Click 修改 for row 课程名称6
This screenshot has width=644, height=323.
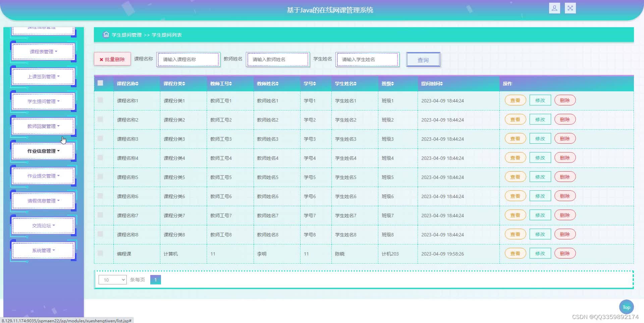[540, 196]
